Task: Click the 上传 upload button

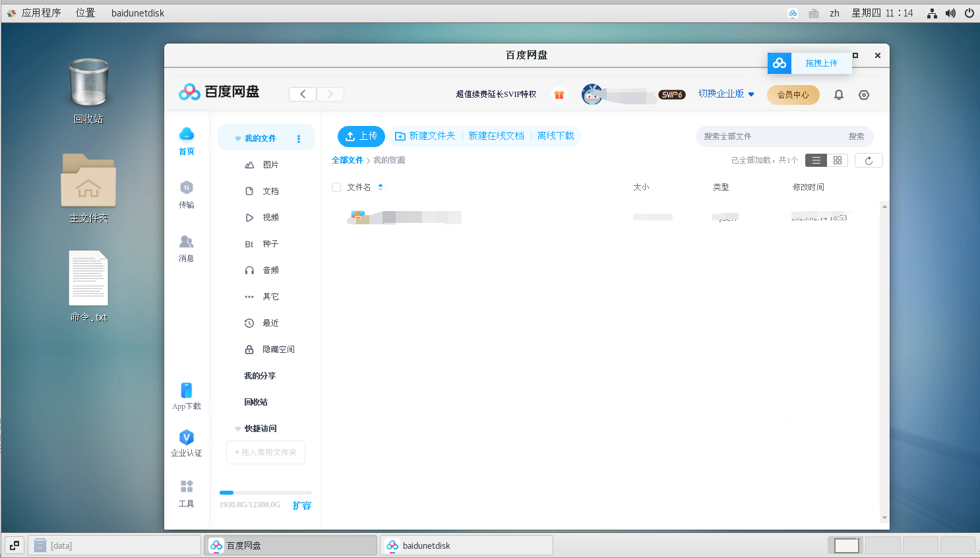Action: [x=361, y=136]
